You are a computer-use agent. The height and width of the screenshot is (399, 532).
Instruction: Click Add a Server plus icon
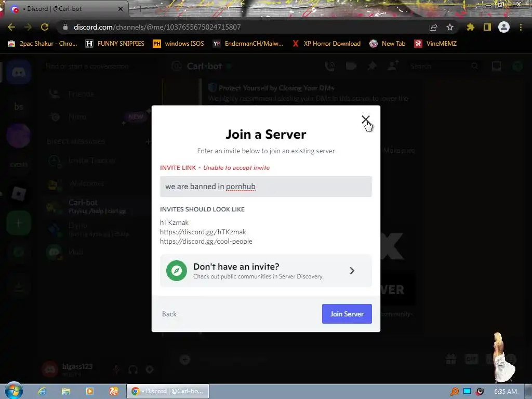coord(19,223)
